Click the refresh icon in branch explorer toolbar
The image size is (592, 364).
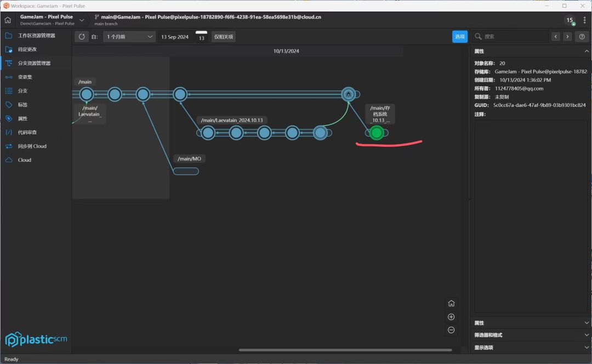[82, 37]
